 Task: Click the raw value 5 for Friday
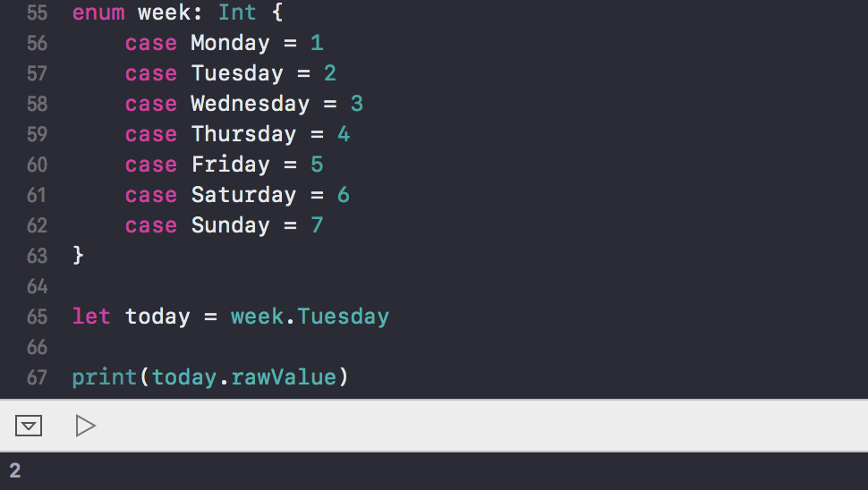pyautogui.click(x=317, y=165)
